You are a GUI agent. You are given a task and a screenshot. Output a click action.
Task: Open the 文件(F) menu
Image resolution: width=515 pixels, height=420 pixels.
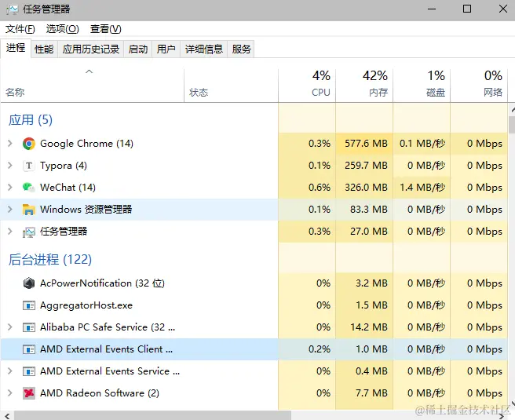20,29
